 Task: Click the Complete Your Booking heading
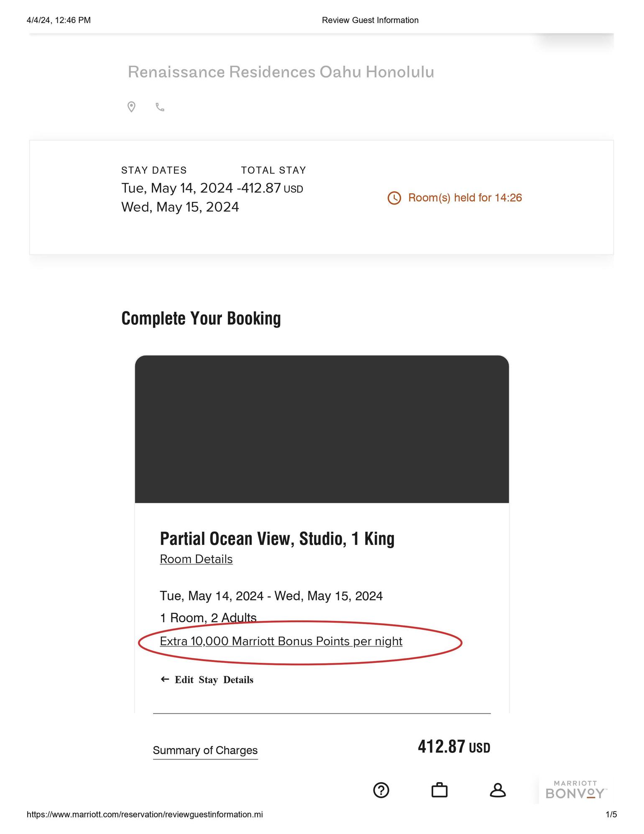click(201, 318)
